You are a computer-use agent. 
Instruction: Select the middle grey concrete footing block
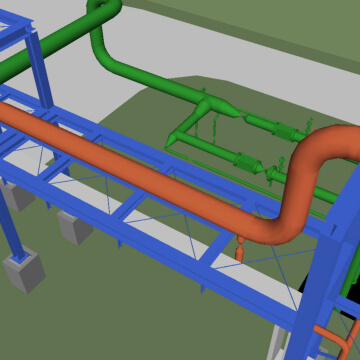[x=74, y=227]
